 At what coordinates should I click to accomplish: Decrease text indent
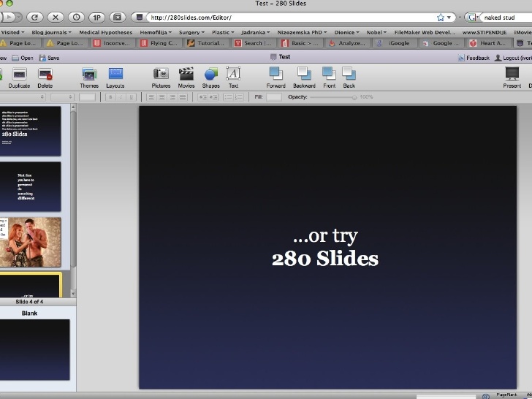click(202, 97)
